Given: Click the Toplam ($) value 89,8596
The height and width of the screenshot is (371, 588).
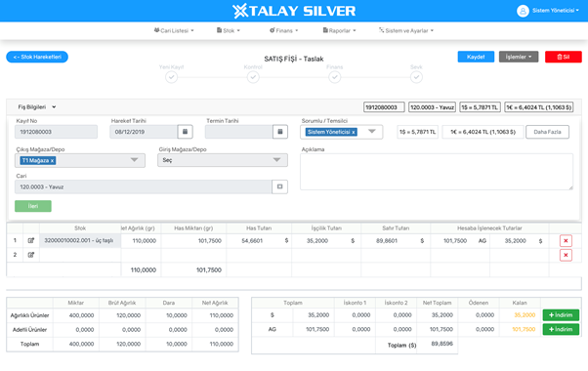Looking at the screenshot, I should [x=442, y=344].
